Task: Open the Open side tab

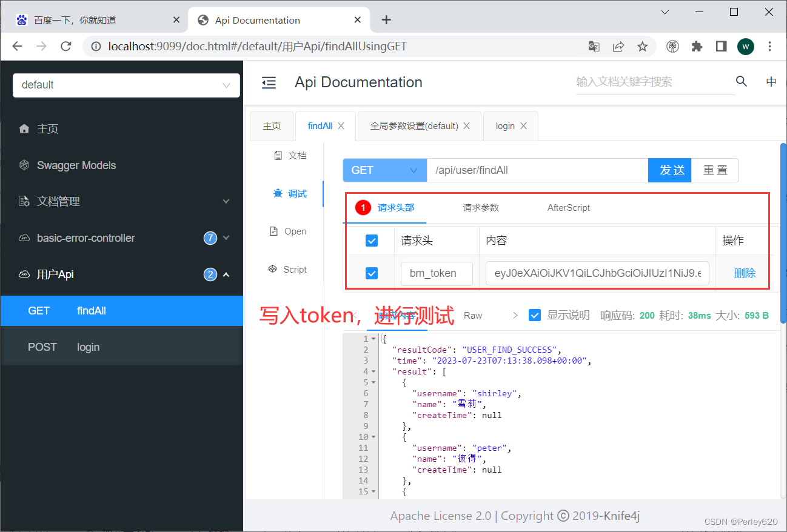Action: point(289,231)
